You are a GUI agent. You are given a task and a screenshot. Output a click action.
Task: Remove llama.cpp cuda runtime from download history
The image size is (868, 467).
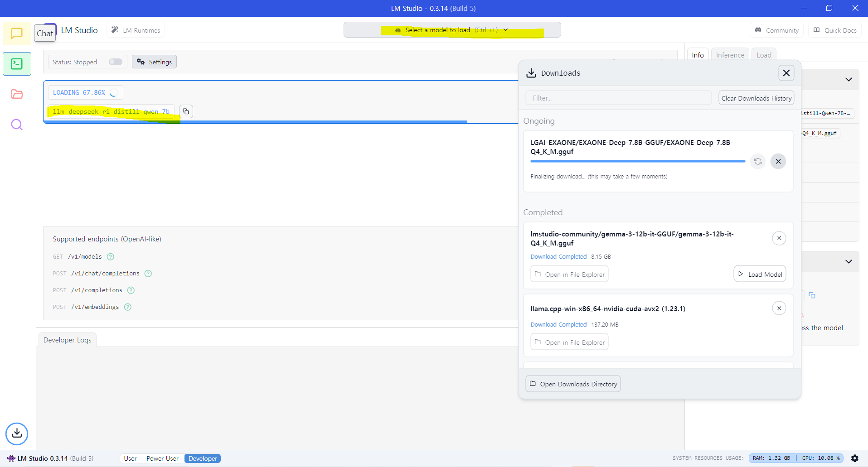click(779, 308)
